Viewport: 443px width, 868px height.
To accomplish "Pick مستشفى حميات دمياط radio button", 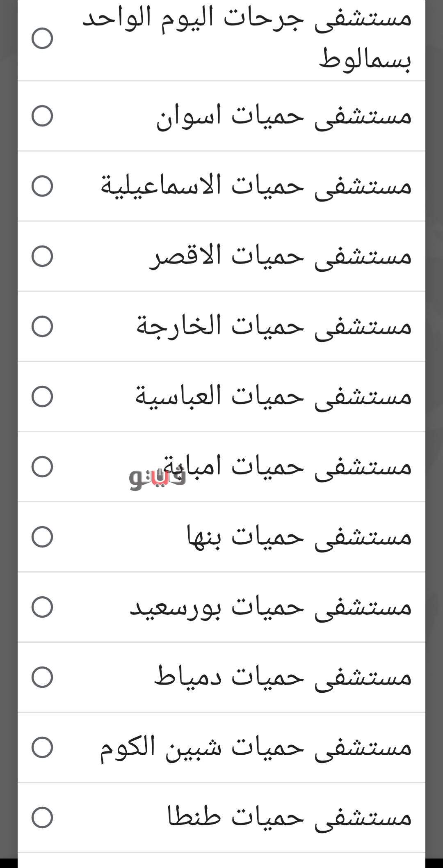I will pyautogui.click(x=42, y=677).
